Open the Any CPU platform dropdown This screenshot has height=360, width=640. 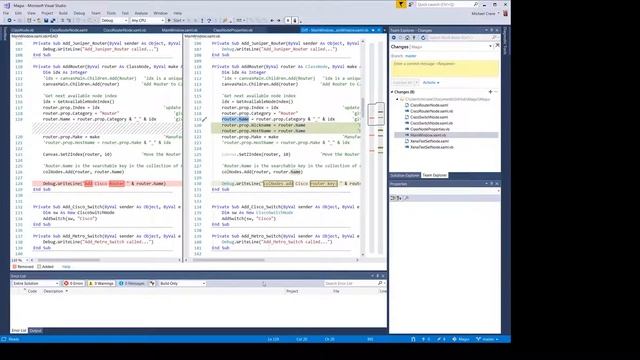(147, 20)
